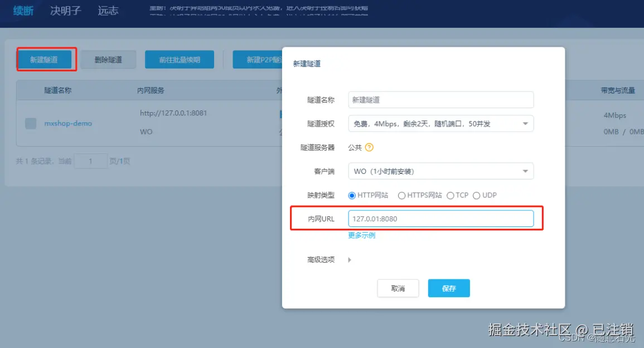Click the 保存 save button
This screenshot has width=644, height=348.
click(448, 288)
